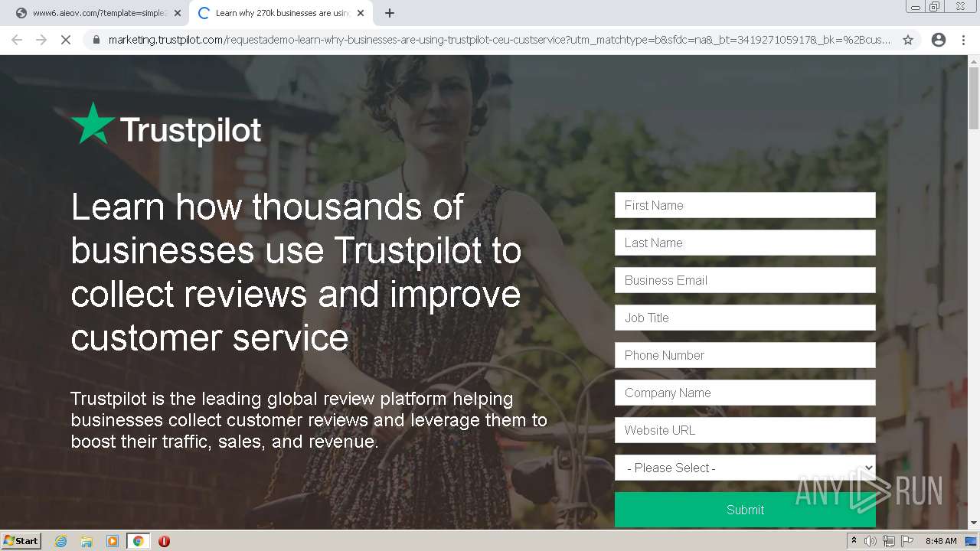
Task: Focus the First Name field
Action: (x=745, y=205)
